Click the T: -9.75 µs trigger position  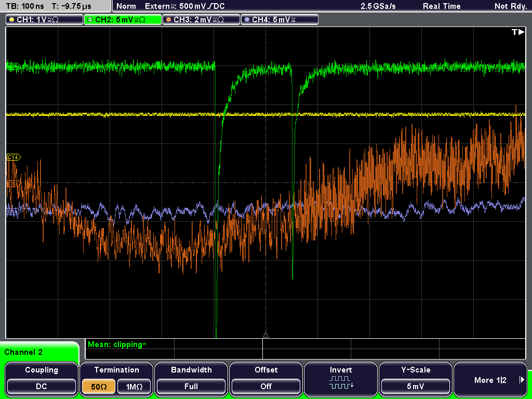pyautogui.click(x=72, y=6)
